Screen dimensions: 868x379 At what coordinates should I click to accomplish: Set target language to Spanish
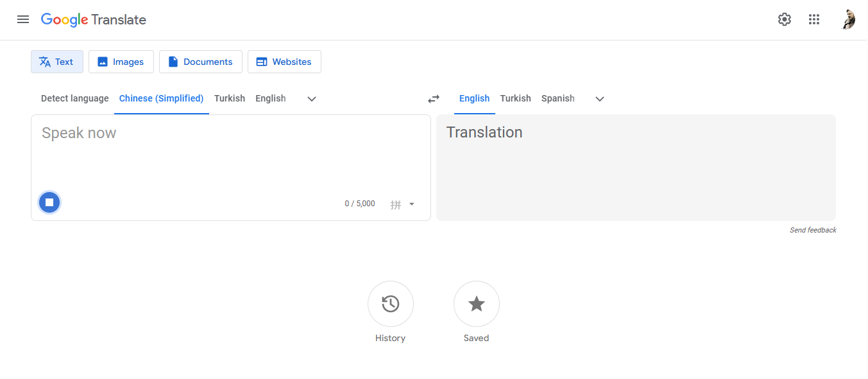pos(557,98)
